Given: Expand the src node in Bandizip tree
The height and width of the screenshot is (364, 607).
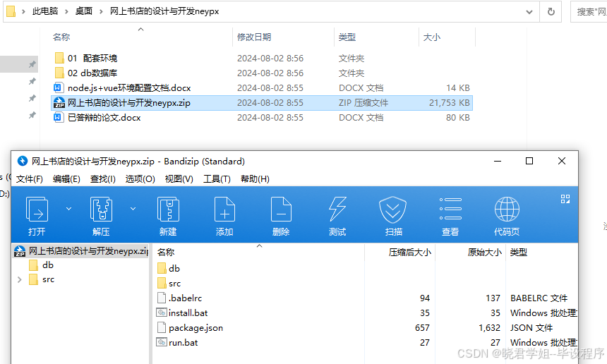Looking at the screenshot, I should [19, 279].
